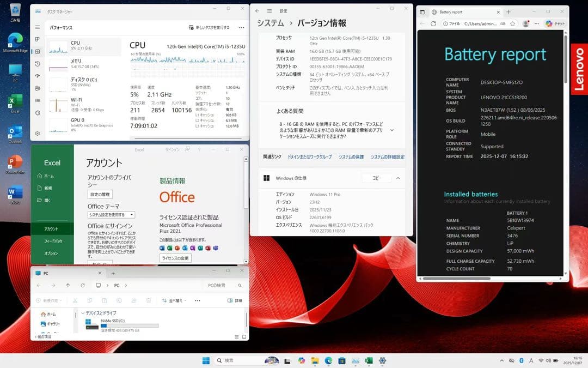Screen dimensions: 588x368
Task: Click the delete icon in Explorer toolbar
Action: click(149, 300)
